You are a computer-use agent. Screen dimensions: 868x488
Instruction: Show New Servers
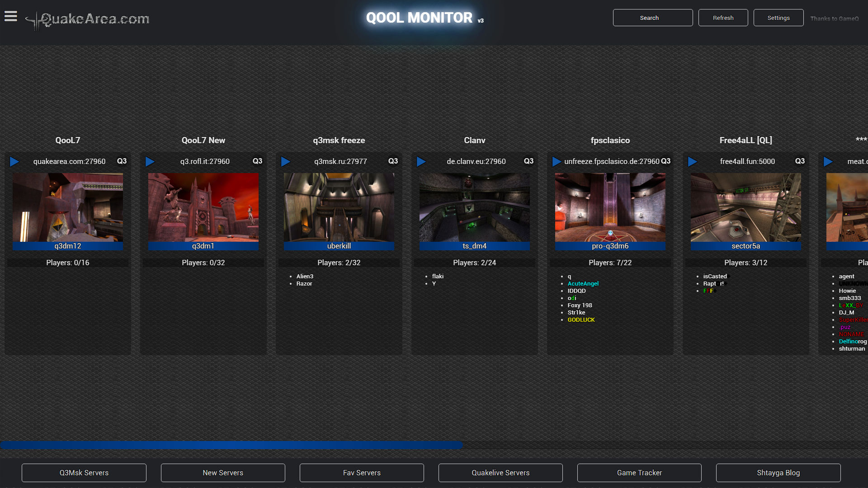coord(223,473)
